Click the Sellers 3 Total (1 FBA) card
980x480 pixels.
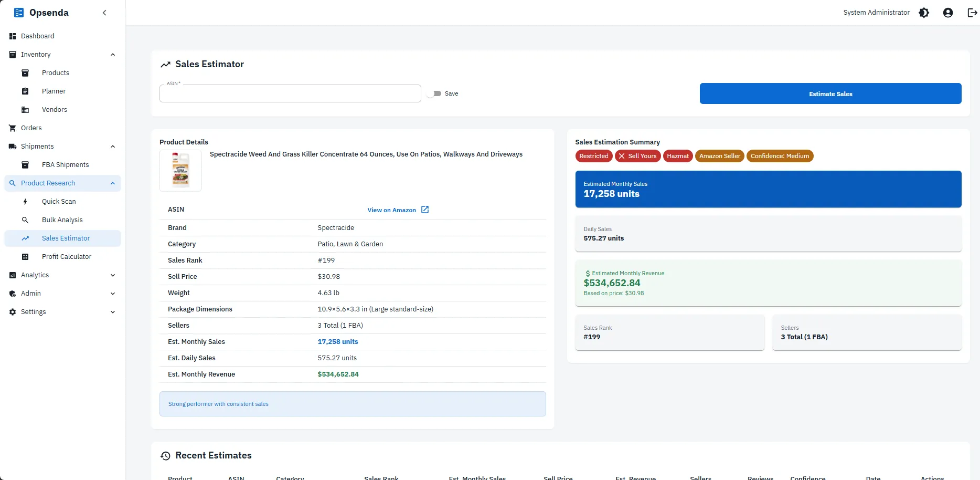point(867,332)
